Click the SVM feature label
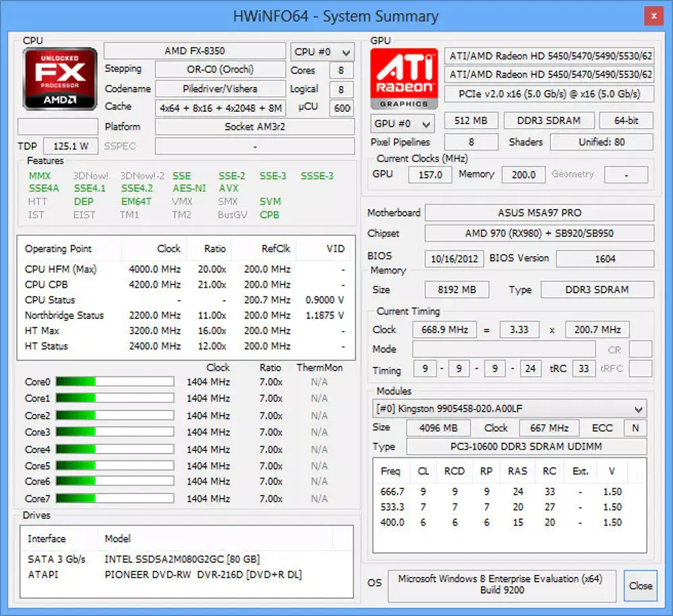673x616 pixels. tap(270, 202)
